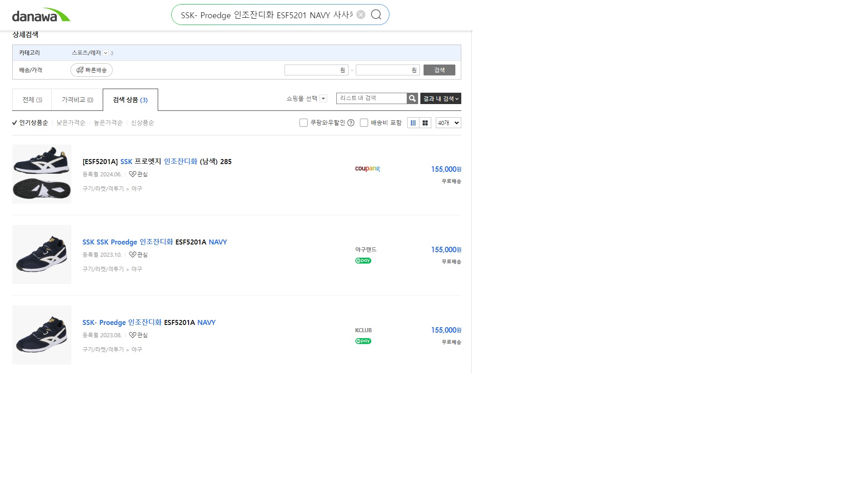Viewport: 868px width, 489px height.
Task: Open the 야구랜드 seller link
Action: pos(366,249)
